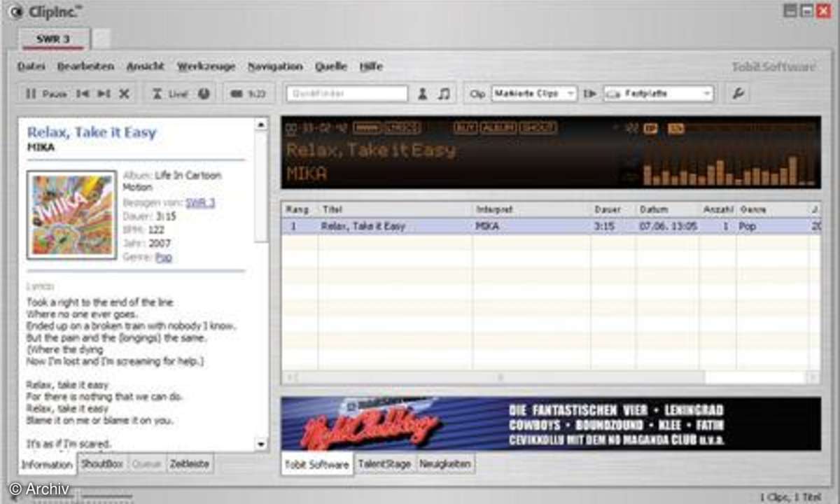Sort the clip list by Genre column
Screen dimensions: 840x504
[773, 209]
